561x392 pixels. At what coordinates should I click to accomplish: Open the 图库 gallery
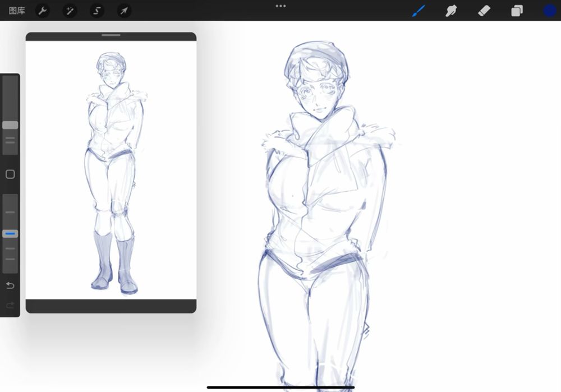pos(17,11)
